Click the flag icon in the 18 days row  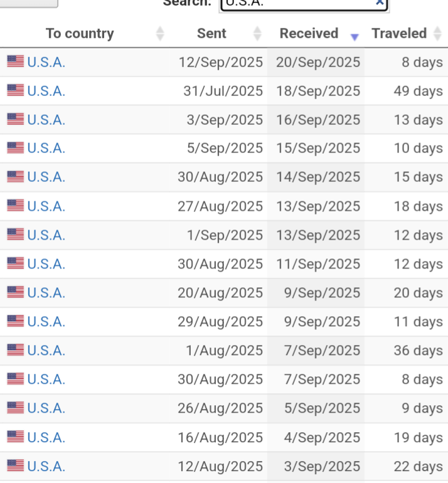click(x=16, y=206)
